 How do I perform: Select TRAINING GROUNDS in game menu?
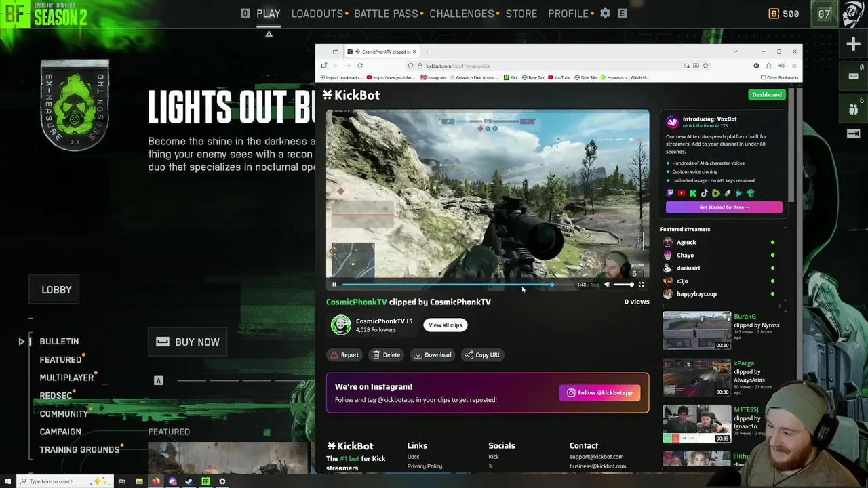(79, 450)
